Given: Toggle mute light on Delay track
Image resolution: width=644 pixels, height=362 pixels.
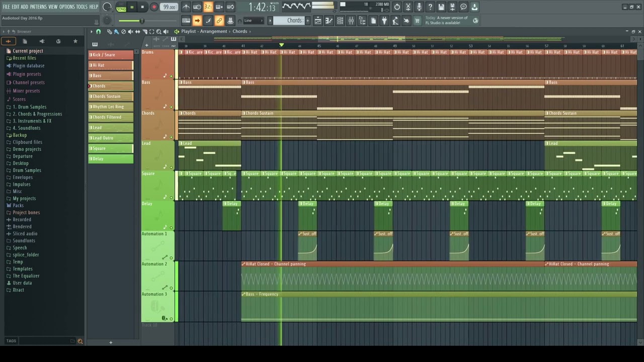Looking at the screenshot, I should [x=171, y=227].
